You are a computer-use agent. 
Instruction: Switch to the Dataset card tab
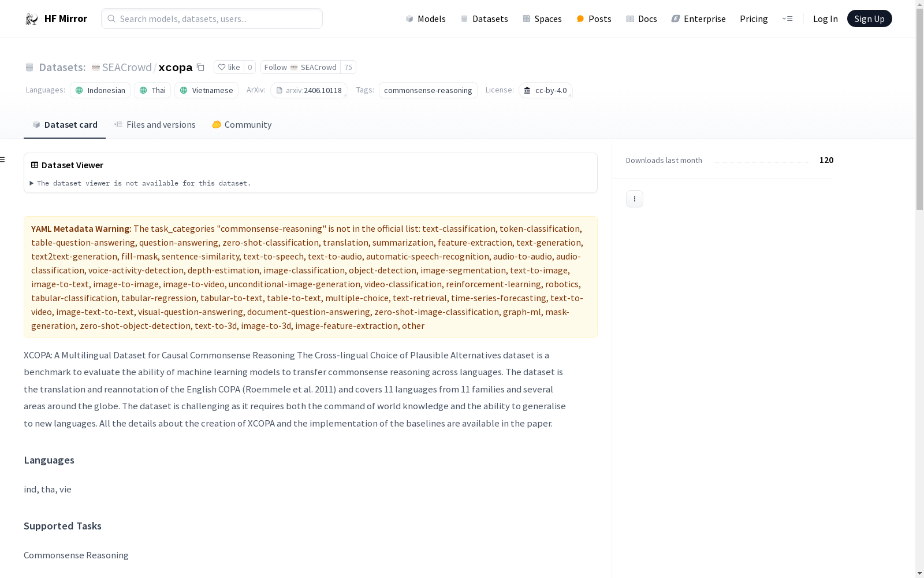pos(65,125)
